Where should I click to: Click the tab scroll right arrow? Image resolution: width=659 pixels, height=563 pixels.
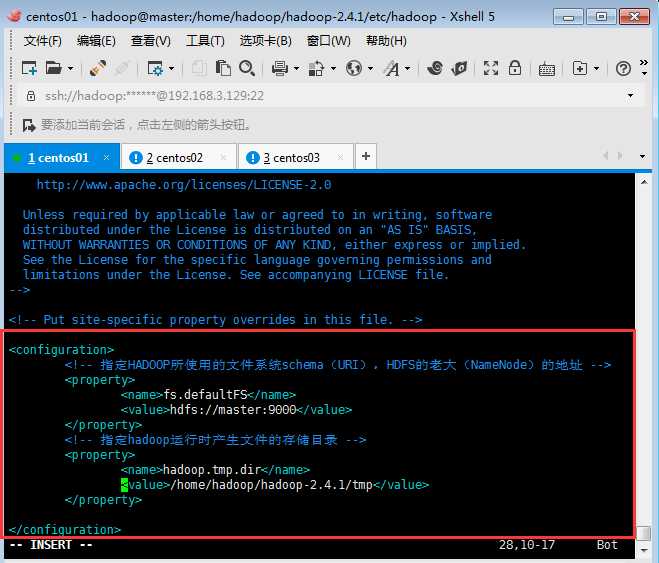[x=620, y=156]
